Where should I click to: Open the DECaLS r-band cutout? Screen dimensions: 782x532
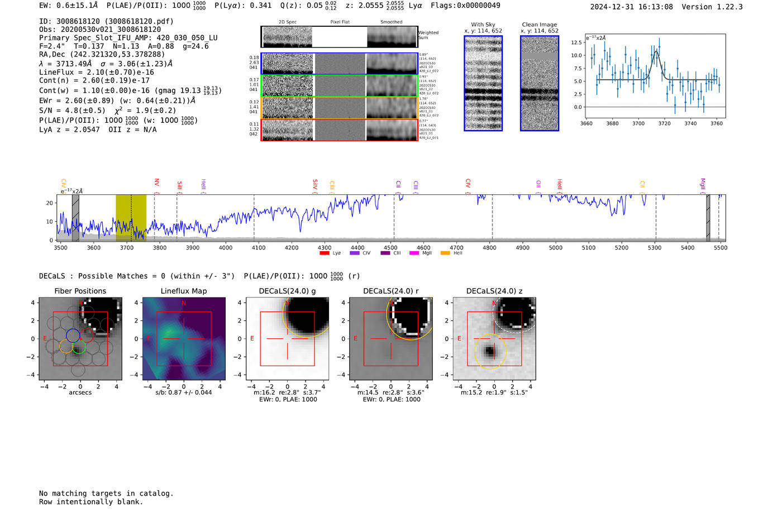(390, 339)
